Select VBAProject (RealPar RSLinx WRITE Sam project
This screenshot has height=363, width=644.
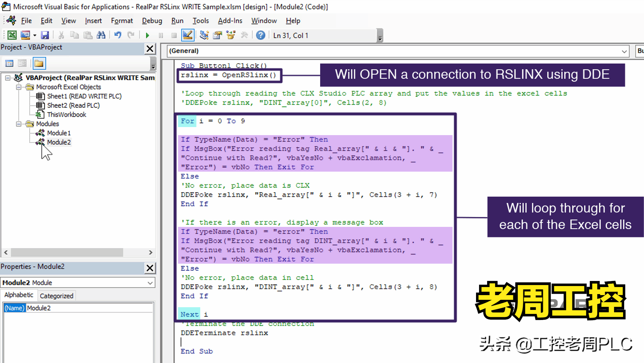click(x=90, y=78)
